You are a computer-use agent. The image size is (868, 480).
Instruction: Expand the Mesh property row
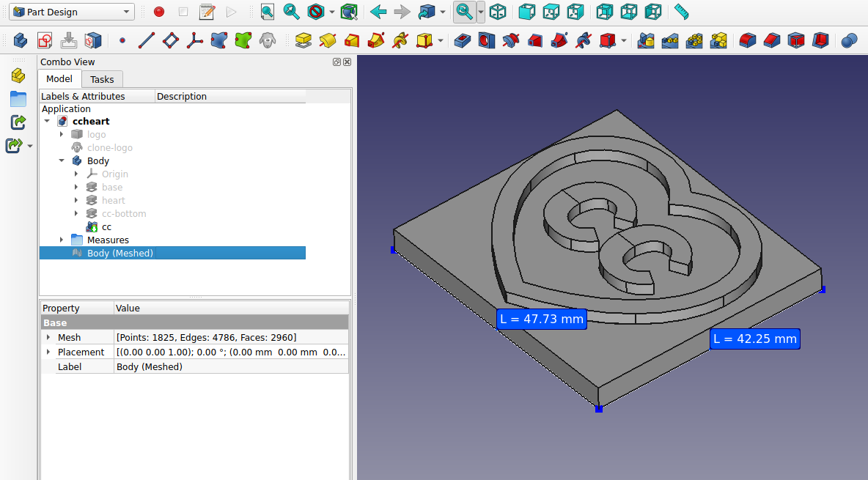pos(48,338)
